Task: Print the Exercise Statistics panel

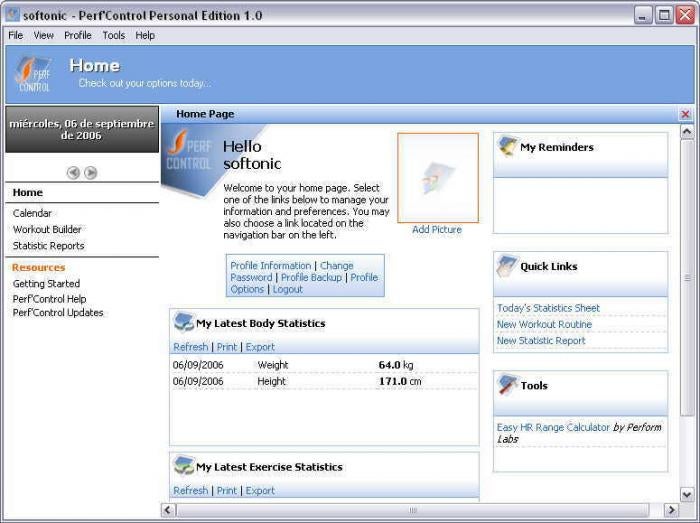Action: click(227, 490)
